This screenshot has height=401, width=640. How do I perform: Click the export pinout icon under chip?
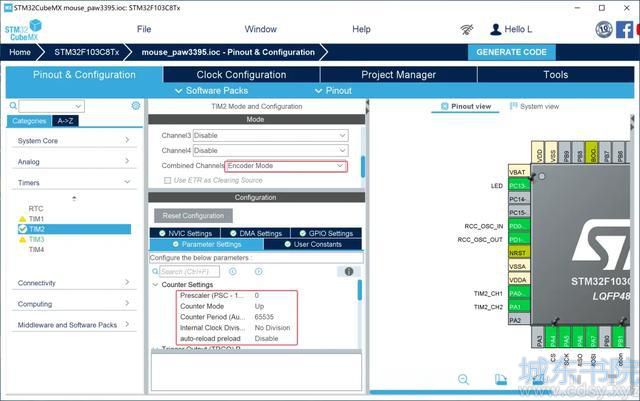point(501,379)
